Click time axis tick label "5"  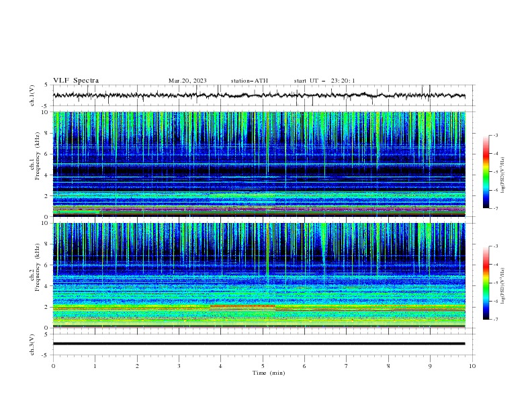(263, 366)
